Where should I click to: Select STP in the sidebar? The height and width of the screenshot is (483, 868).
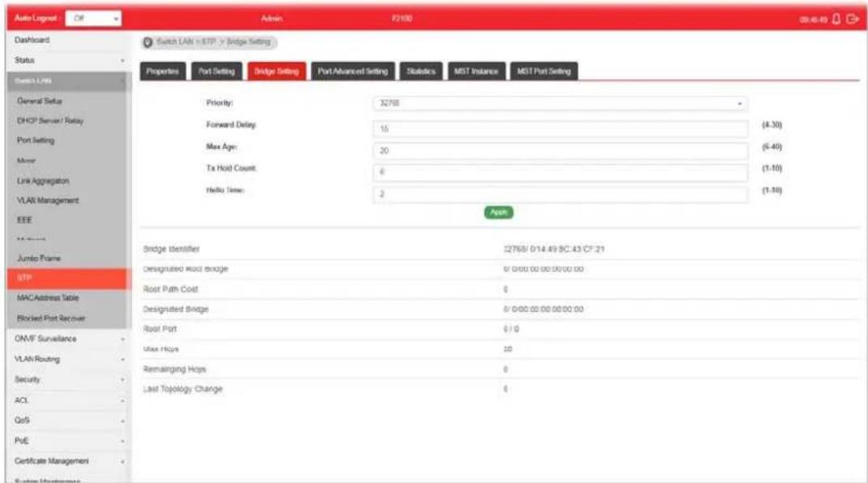69,278
